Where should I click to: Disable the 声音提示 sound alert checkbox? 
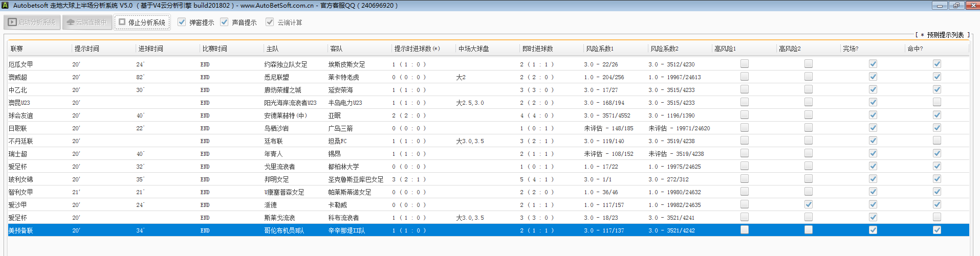click(224, 22)
